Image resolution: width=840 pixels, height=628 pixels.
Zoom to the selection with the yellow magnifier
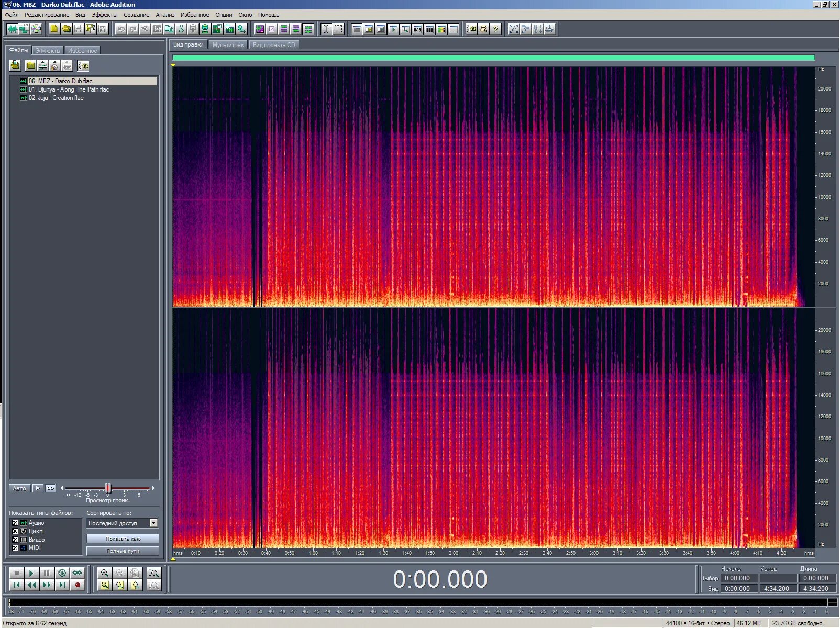(105, 585)
